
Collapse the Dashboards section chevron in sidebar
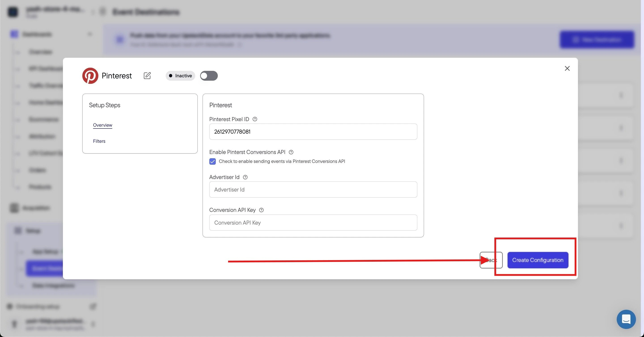(90, 34)
